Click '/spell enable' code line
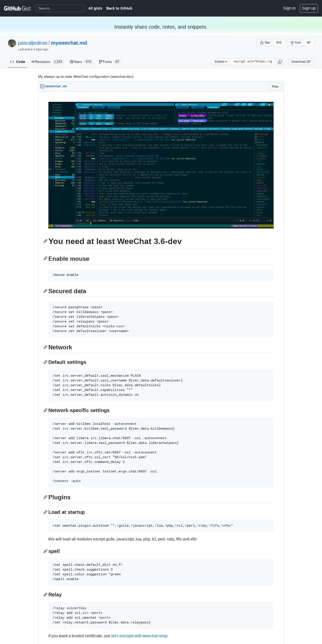This screenshot has height=644, width=322. (65, 579)
